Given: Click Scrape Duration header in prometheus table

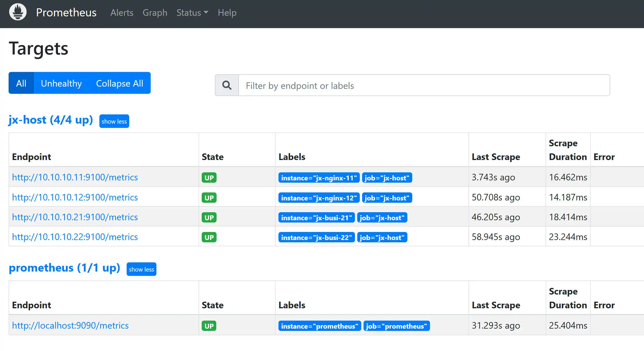Looking at the screenshot, I should click(568, 298).
